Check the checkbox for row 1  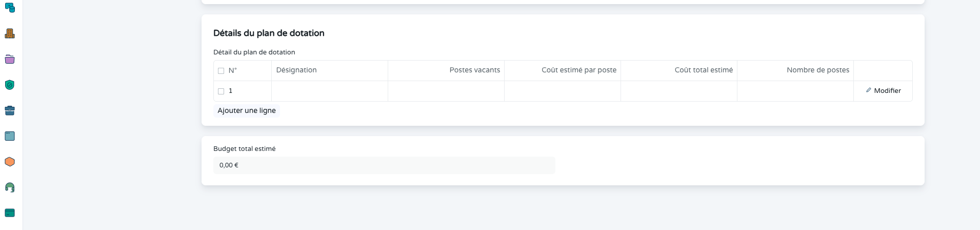click(221, 91)
